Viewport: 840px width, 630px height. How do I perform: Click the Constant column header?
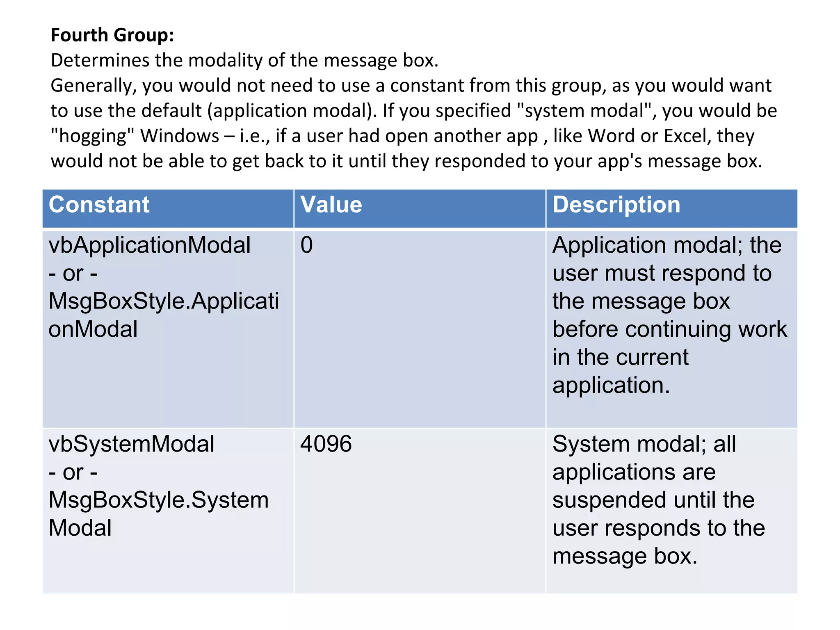(99, 205)
